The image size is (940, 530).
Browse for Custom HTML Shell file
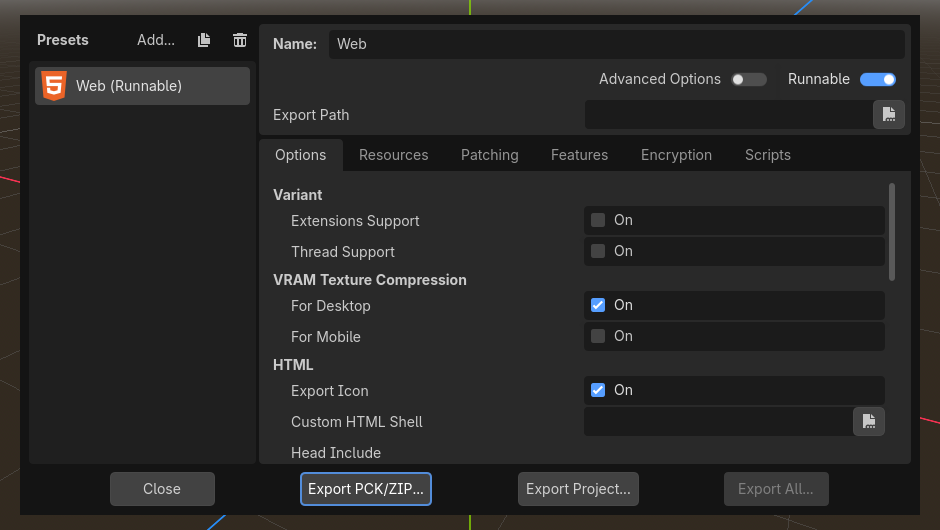click(869, 421)
